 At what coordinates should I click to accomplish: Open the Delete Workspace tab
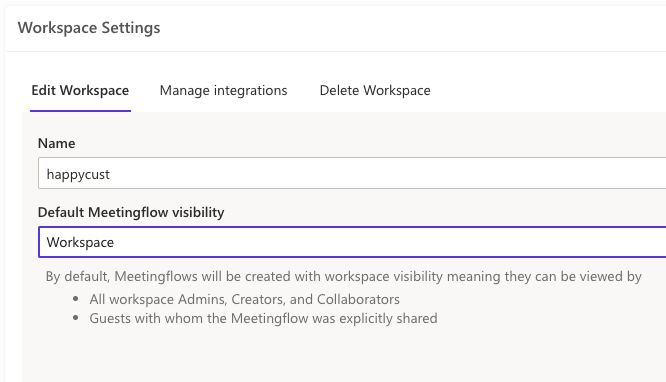point(375,91)
